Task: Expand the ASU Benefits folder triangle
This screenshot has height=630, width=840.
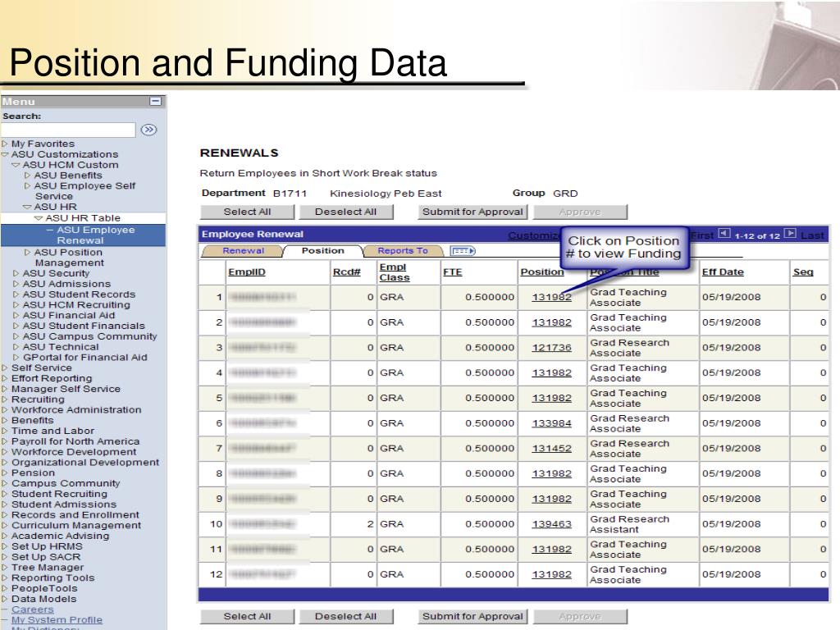Action: point(27,176)
